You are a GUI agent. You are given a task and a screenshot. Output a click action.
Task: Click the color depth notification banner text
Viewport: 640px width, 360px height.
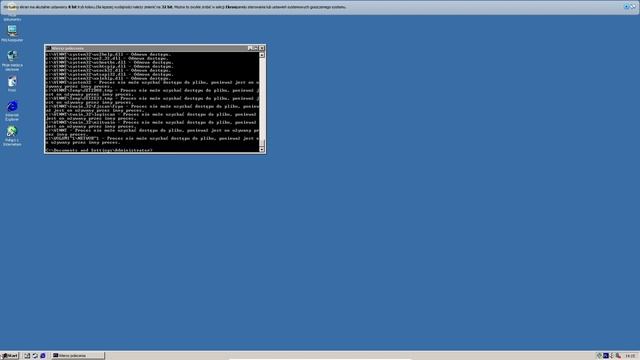click(x=175, y=7)
